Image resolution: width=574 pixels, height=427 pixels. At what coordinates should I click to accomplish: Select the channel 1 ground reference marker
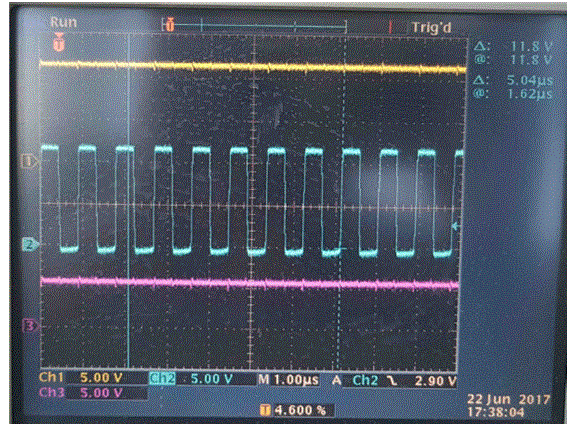tap(29, 161)
